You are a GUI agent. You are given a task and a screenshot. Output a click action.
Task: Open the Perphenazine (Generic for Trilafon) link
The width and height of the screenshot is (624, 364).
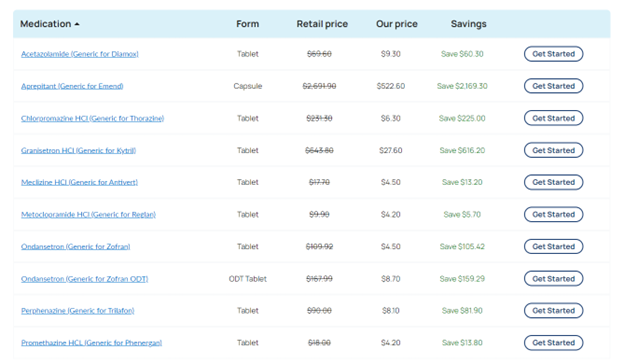point(78,311)
